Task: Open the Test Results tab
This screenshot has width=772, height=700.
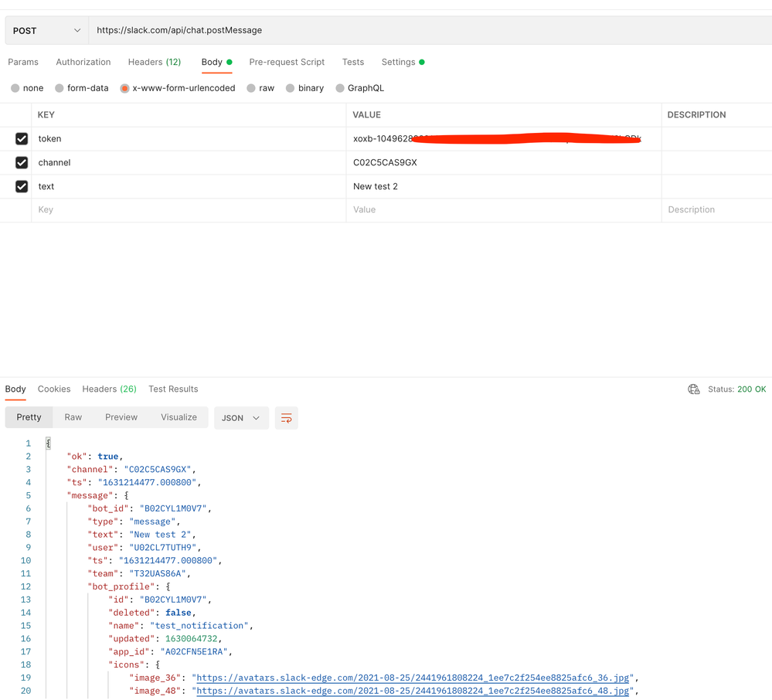Action: pyautogui.click(x=173, y=389)
